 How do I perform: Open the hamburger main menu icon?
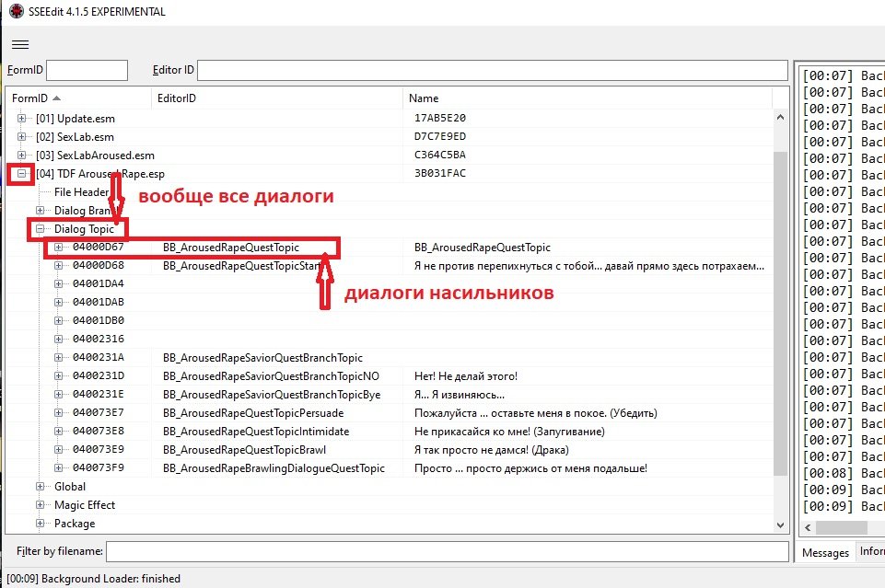point(20,43)
